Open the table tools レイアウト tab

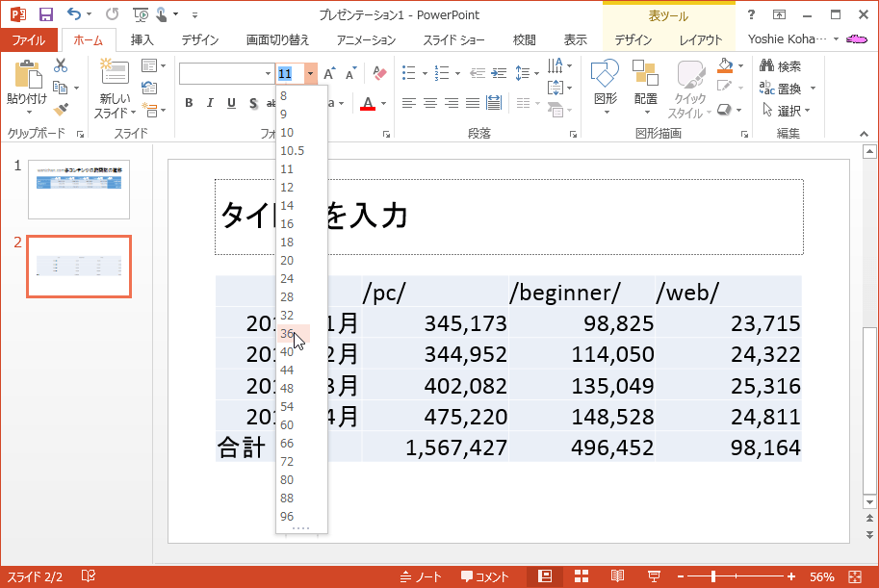(x=700, y=39)
